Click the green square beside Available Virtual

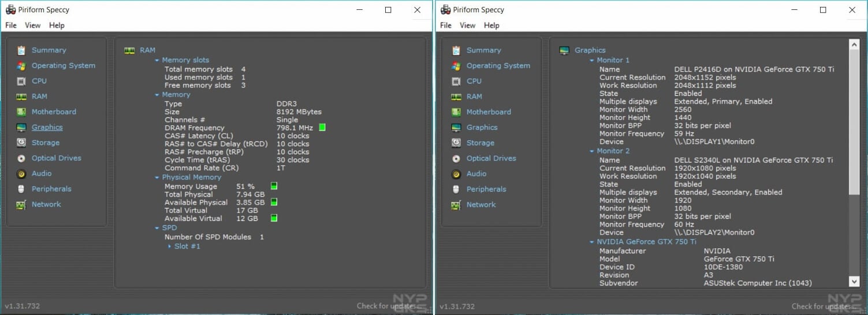click(274, 218)
